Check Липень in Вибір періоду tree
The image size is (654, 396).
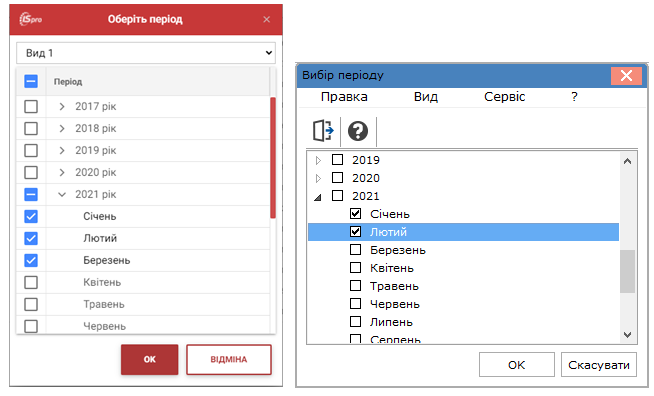point(355,322)
